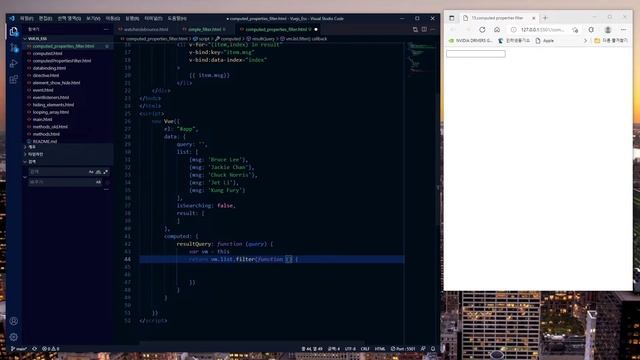Open the Accounts menu in VS Code
The width and height of the screenshot is (640, 360).
[13, 321]
